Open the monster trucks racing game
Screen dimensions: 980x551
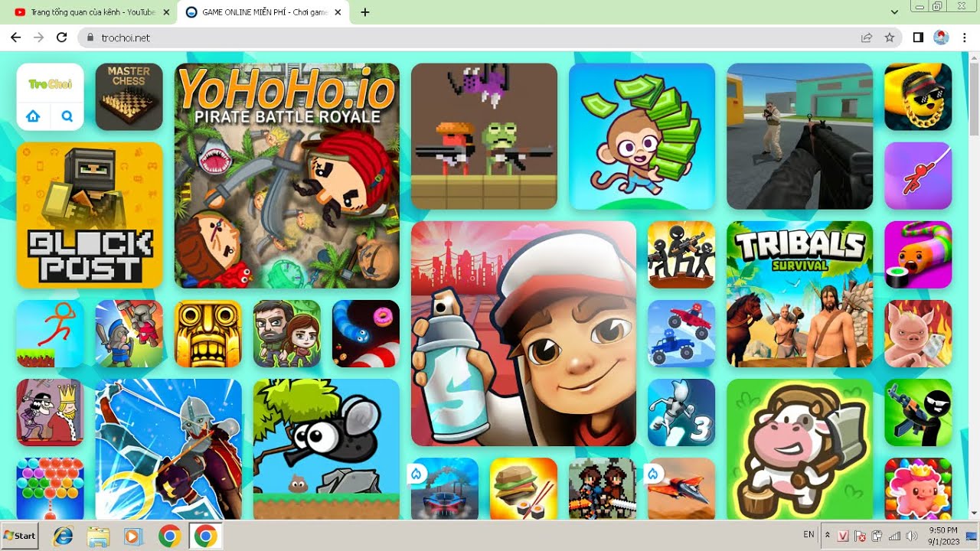pyautogui.click(x=681, y=334)
